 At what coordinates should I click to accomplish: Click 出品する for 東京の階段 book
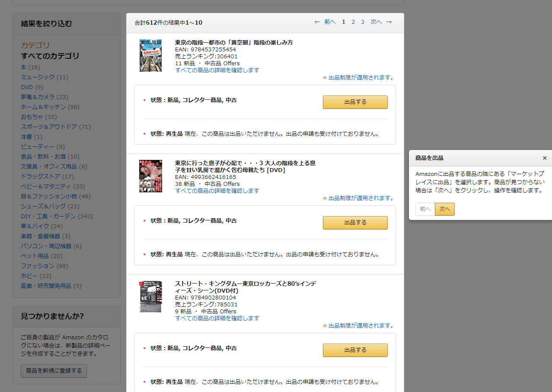point(355,102)
